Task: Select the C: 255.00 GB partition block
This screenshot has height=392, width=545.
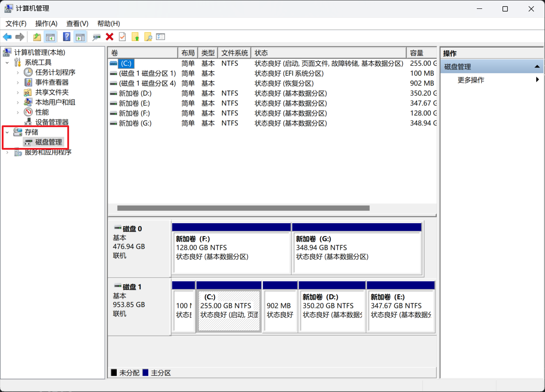Action: point(229,307)
